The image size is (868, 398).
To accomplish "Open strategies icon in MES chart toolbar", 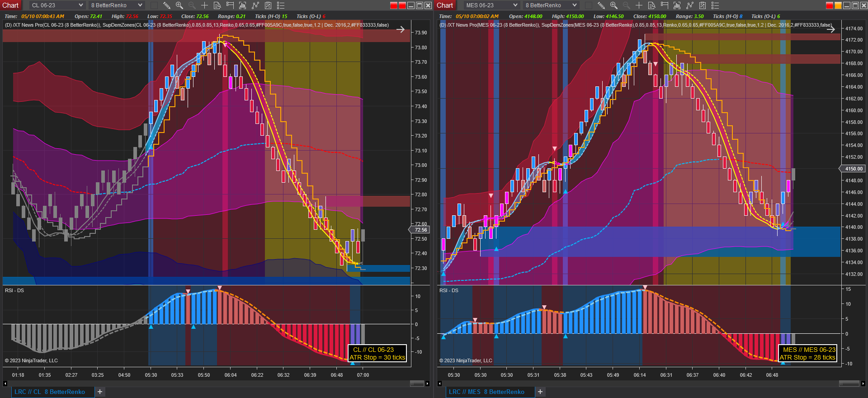I will (x=703, y=5).
